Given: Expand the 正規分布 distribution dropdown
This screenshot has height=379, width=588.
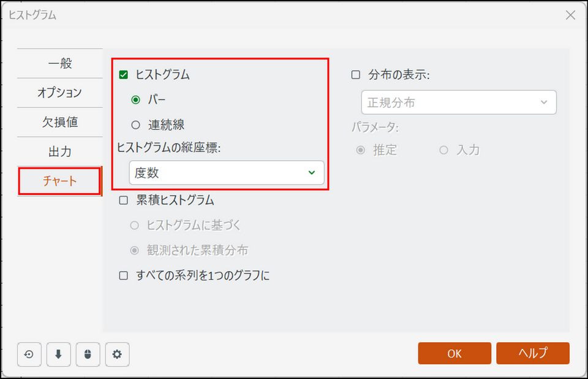Looking at the screenshot, I should pyautogui.click(x=458, y=102).
